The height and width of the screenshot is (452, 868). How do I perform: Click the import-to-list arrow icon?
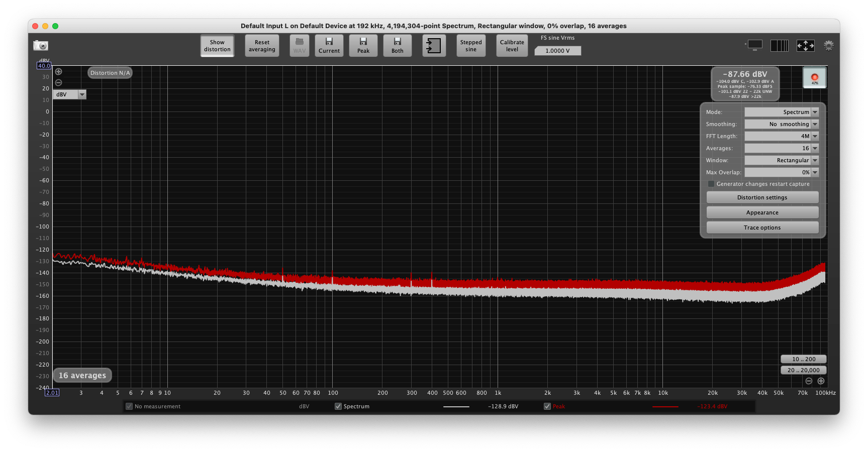point(434,46)
